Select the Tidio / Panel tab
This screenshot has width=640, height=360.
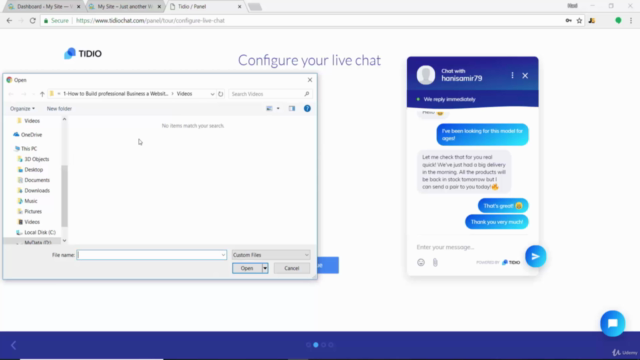(206, 7)
